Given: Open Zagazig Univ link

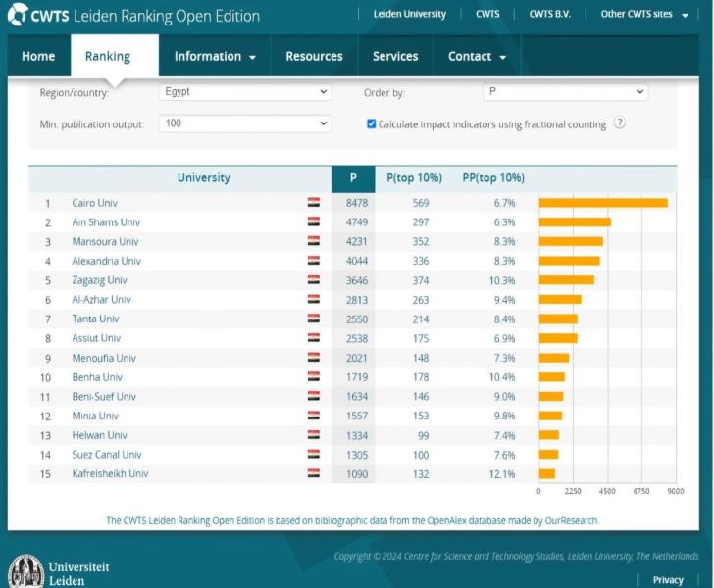Looking at the screenshot, I should [x=99, y=280].
